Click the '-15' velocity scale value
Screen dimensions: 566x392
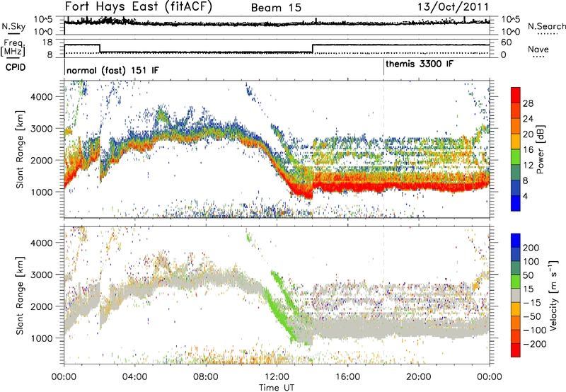[x=532, y=302]
